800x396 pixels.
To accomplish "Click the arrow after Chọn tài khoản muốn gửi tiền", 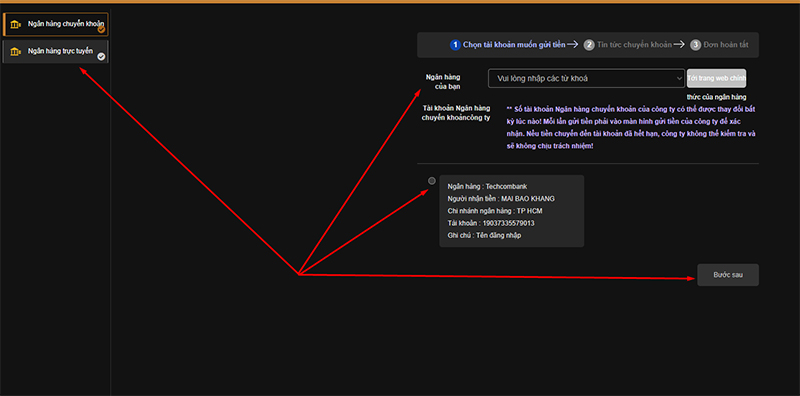I will (x=572, y=45).
